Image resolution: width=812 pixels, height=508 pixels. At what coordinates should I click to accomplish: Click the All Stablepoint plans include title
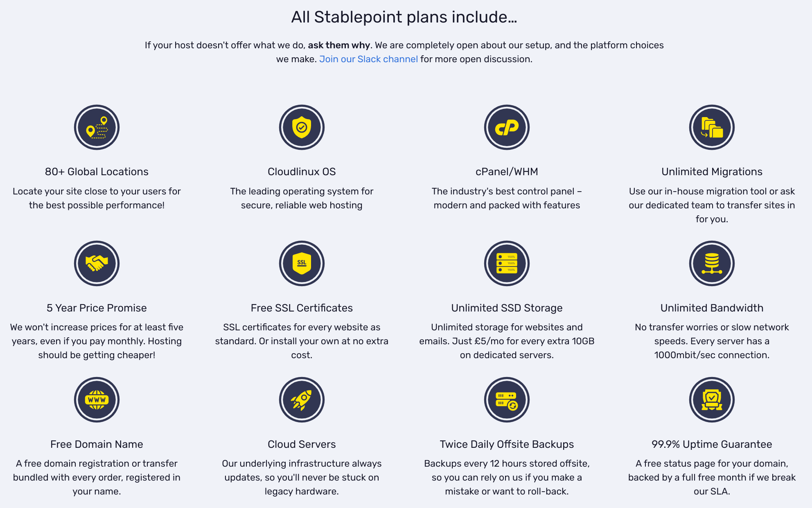coord(404,17)
